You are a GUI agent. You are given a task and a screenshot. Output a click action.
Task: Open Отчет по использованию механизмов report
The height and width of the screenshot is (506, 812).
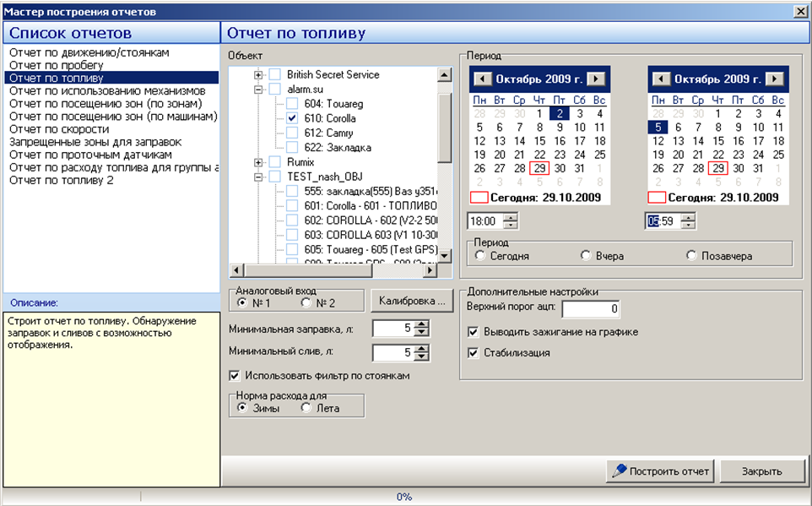[107, 90]
